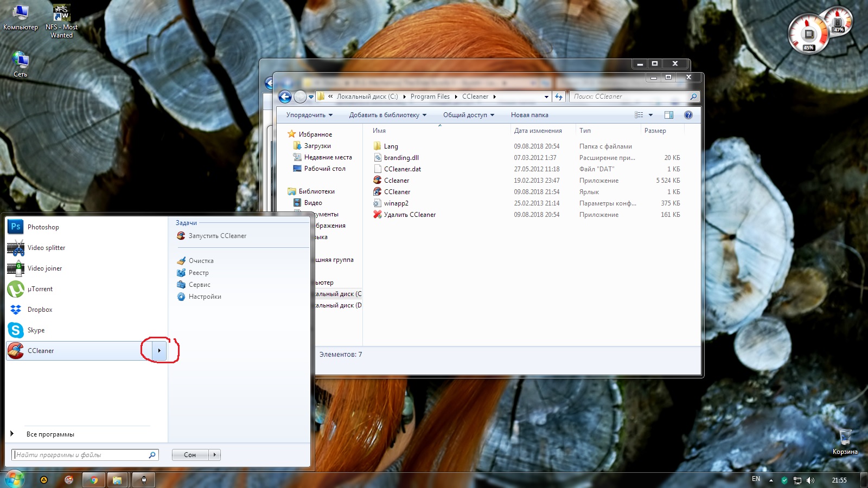Image resolution: width=868 pixels, height=488 pixels.
Task: Expand shutdown options arrow next to Сон
Action: click(x=215, y=455)
